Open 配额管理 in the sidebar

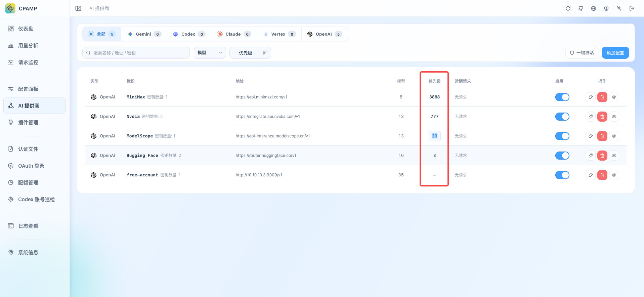click(34, 182)
